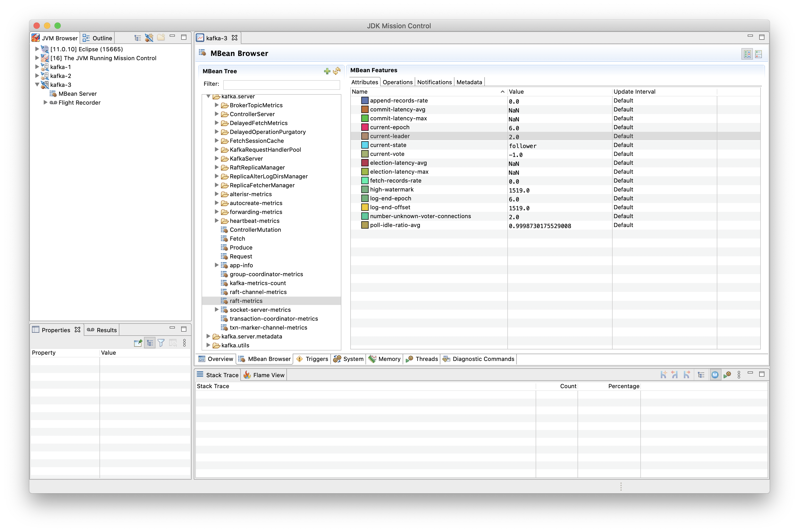The height and width of the screenshot is (532, 799).
Task: Click the tree layout icon in JVM Browser toolbar
Action: coord(137,38)
